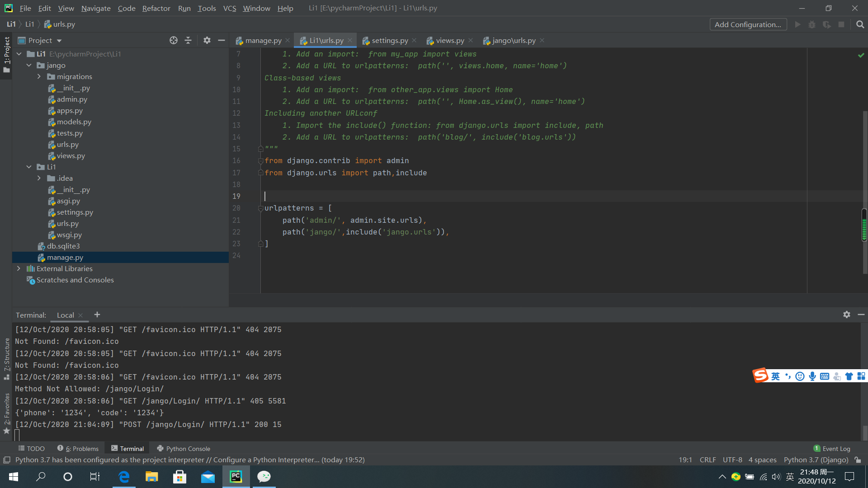Open the TODO tool window
The image size is (868, 488).
click(31, 449)
